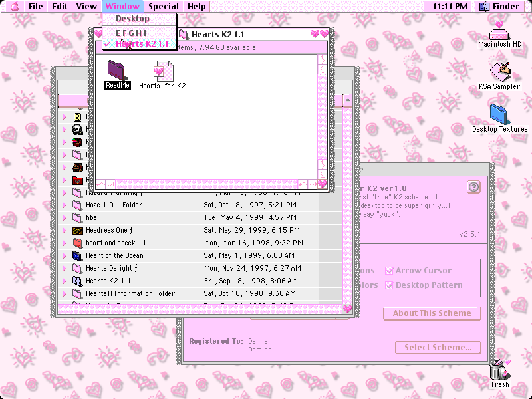Click the heart resize box of the Hearts K2 1.1 window
This screenshot has width=532, height=399.
point(323,184)
